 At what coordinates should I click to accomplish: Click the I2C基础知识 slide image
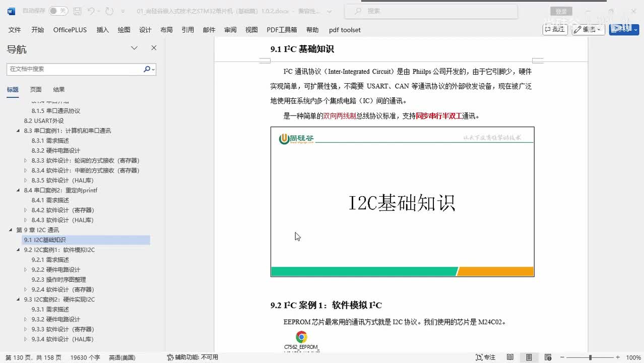point(402,202)
